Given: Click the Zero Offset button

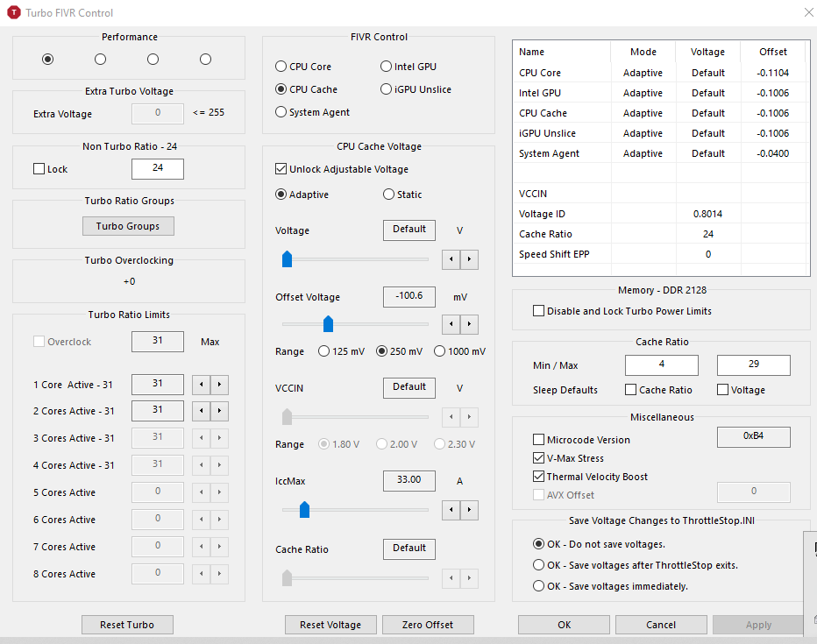Looking at the screenshot, I should (x=428, y=624).
